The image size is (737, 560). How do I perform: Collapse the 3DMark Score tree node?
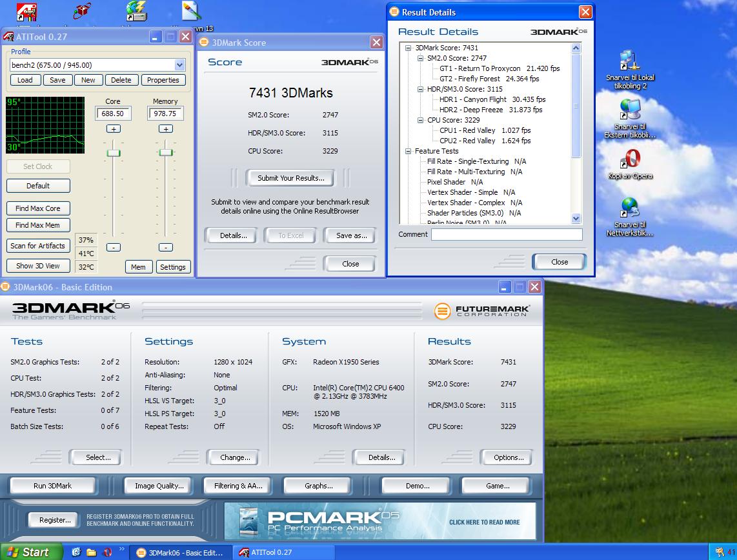point(408,48)
